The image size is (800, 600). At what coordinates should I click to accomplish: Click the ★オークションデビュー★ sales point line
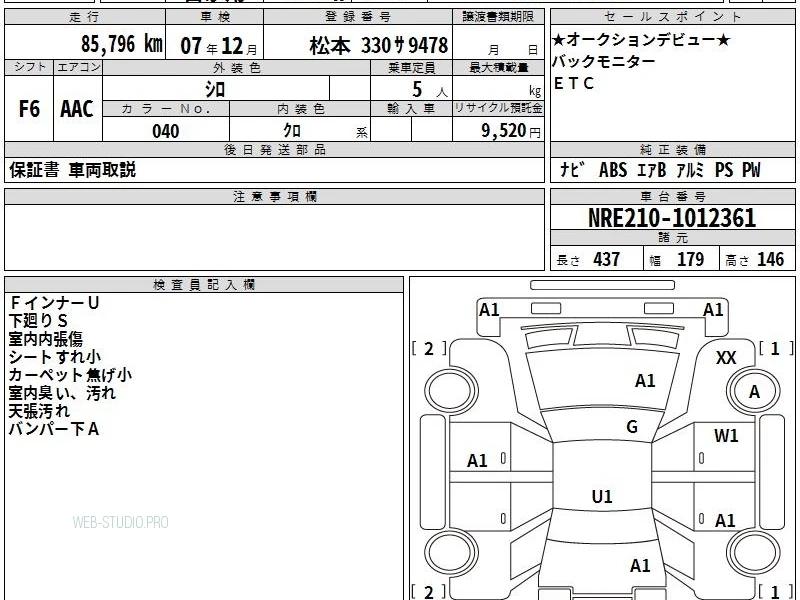pos(641,39)
